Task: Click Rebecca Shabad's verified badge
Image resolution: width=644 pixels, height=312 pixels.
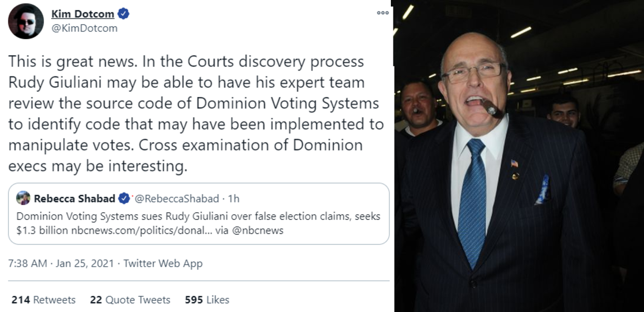Action: [124, 198]
